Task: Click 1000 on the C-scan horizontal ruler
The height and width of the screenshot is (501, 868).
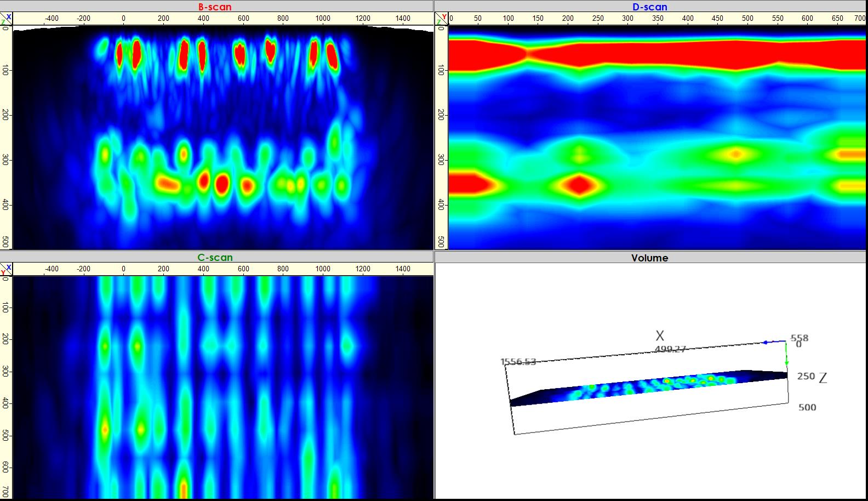Action: click(x=323, y=269)
